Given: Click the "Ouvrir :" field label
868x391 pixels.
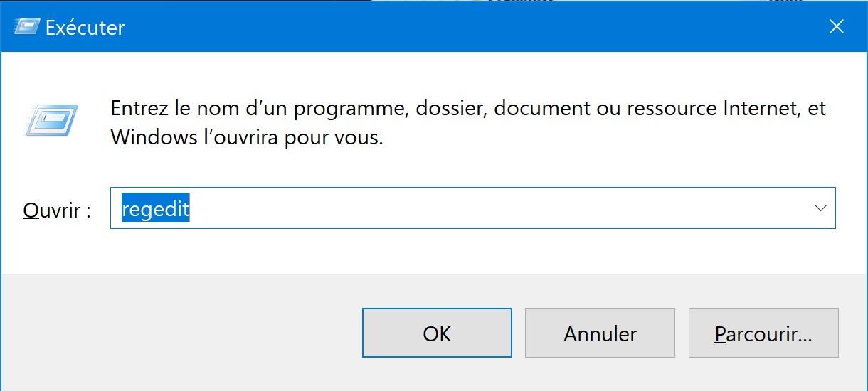Looking at the screenshot, I should (57, 210).
